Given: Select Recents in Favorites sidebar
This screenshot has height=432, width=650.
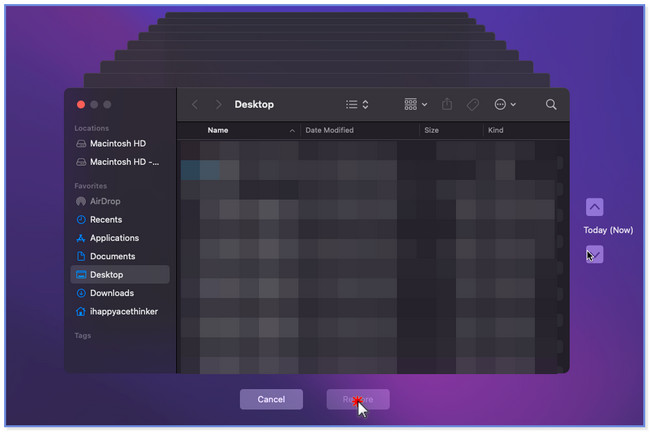Looking at the screenshot, I should coord(106,220).
